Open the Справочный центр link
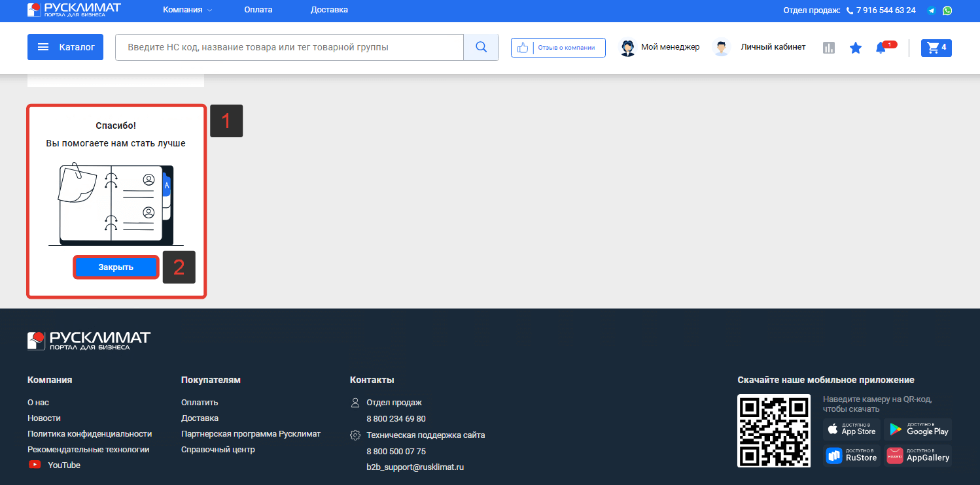980x485 pixels. [x=218, y=450]
